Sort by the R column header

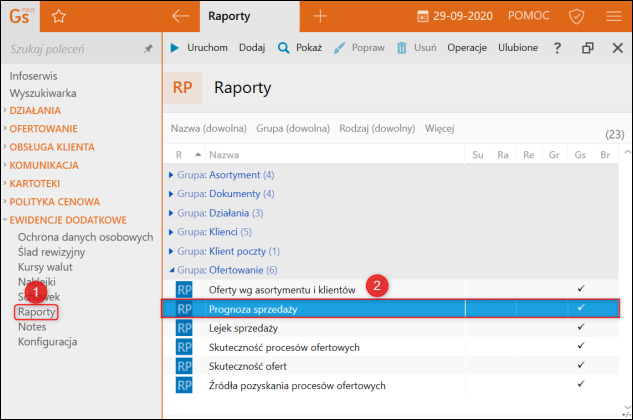click(179, 155)
